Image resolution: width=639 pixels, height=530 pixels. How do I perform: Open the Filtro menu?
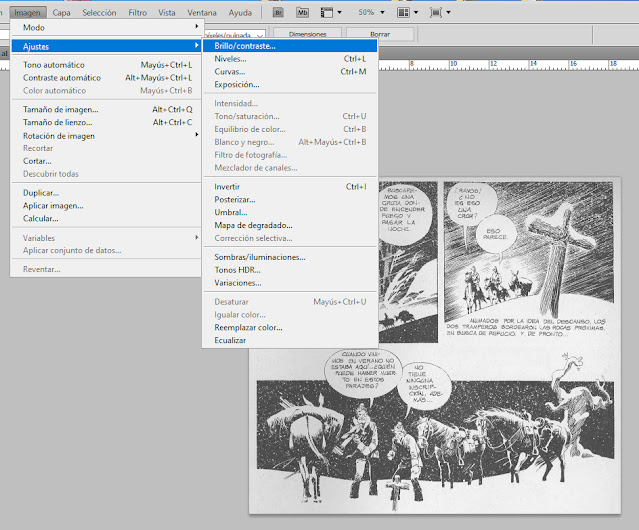(x=138, y=13)
